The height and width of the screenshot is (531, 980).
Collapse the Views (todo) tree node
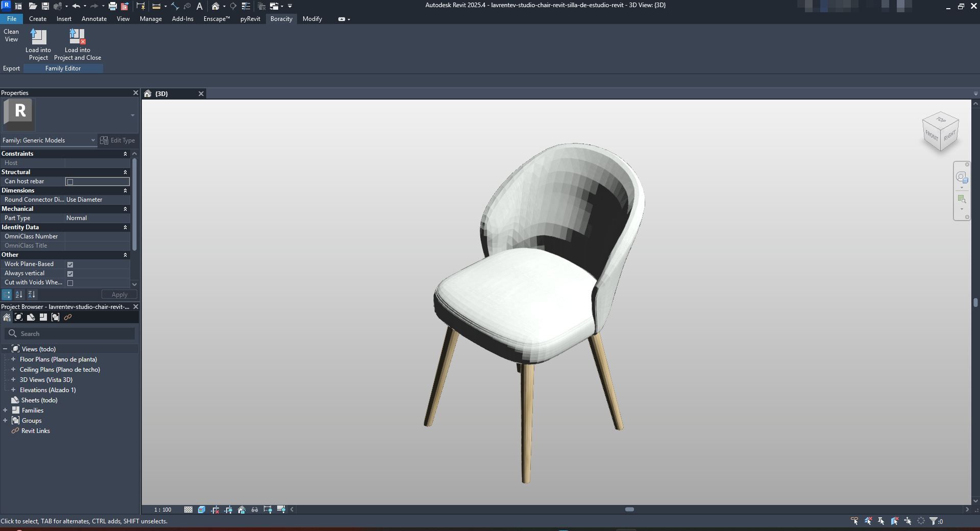click(5, 349)
